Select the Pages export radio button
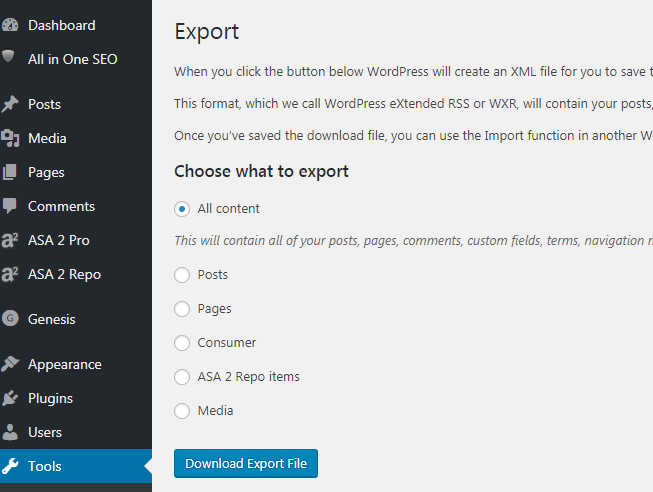The height and width of the screenshot is (492, 653). (x=182, y=309)
